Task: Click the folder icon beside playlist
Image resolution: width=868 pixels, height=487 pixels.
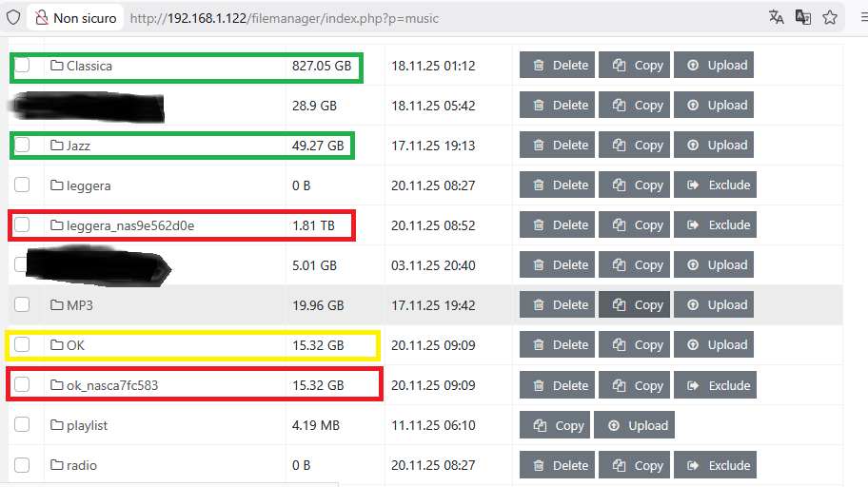Action: pyautogui.click(x=57, y=425)
